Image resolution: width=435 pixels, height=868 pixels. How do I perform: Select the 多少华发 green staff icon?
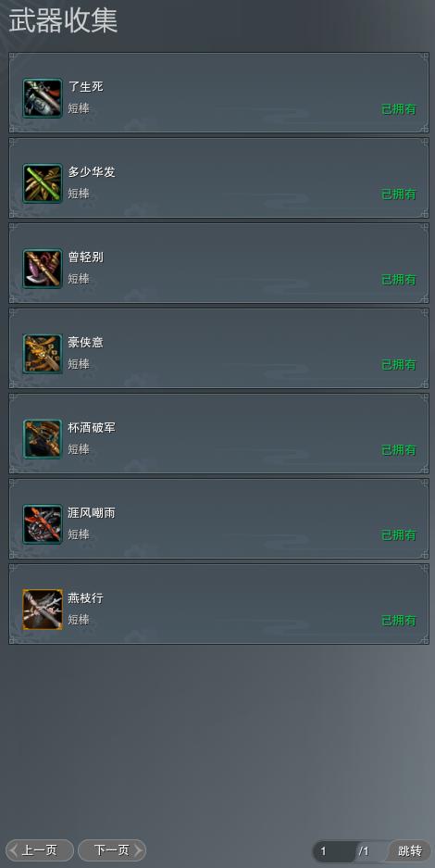click(x=43, y=183)
